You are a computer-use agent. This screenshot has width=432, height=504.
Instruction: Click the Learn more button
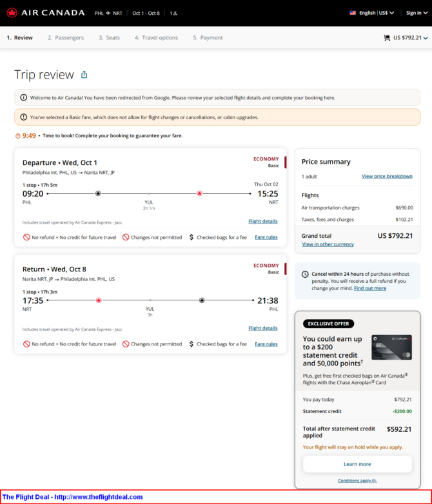(357, 464)
